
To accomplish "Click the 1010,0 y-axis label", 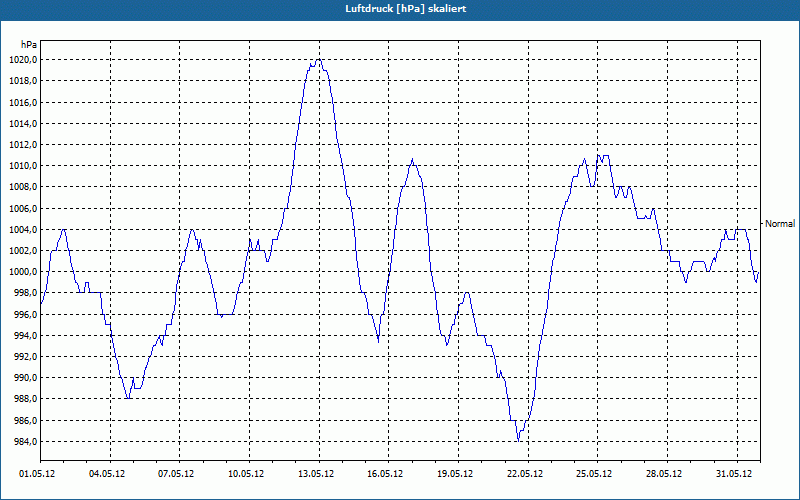I will tap(22, 166).
